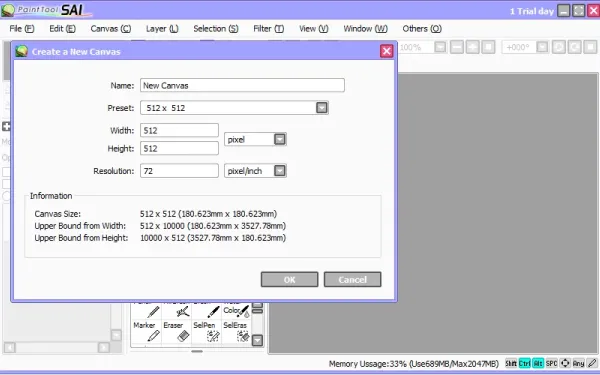Click the Alt key indicator in status bar

pos(538,363)
